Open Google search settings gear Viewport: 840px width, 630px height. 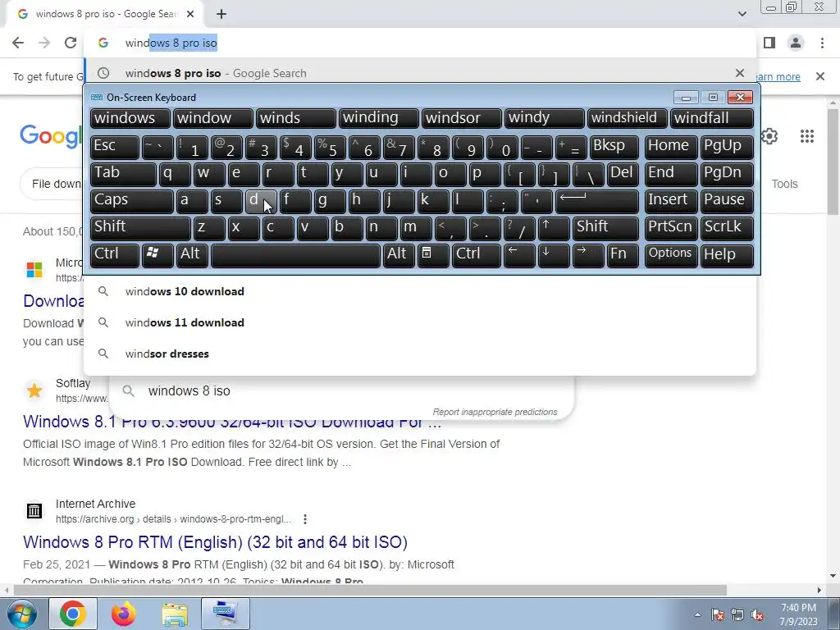point(769,136)
